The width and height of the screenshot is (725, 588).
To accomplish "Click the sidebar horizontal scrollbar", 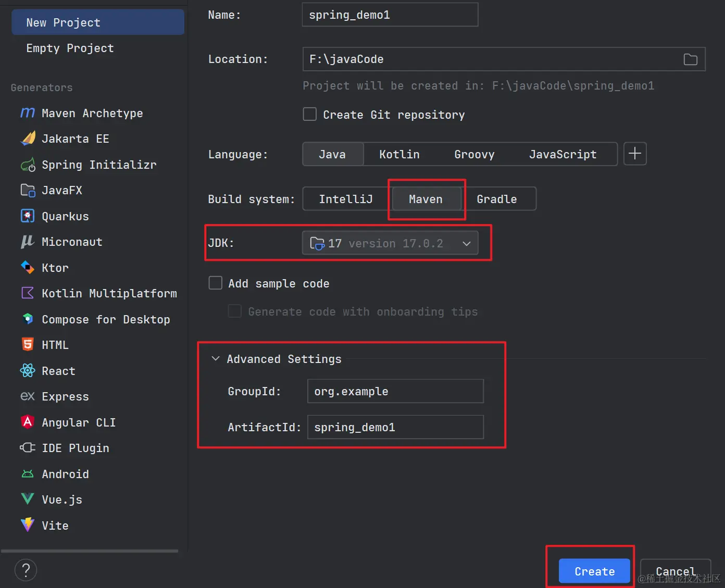I will click(90, 551).
